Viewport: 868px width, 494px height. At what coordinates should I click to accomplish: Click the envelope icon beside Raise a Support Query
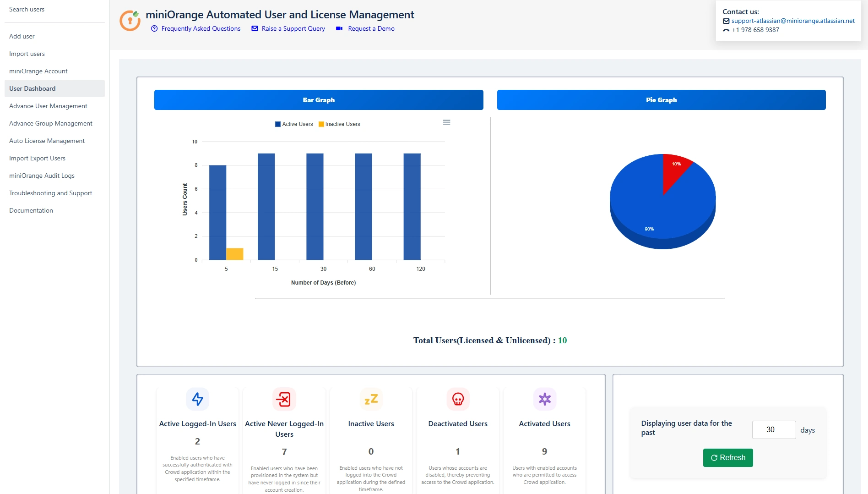click(x=255, y=28)
